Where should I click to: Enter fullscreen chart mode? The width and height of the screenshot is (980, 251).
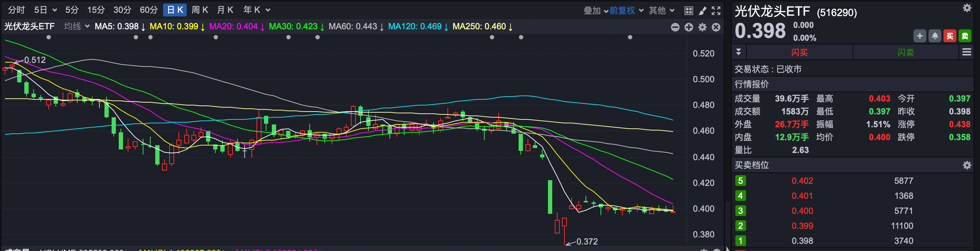point(716,11)
